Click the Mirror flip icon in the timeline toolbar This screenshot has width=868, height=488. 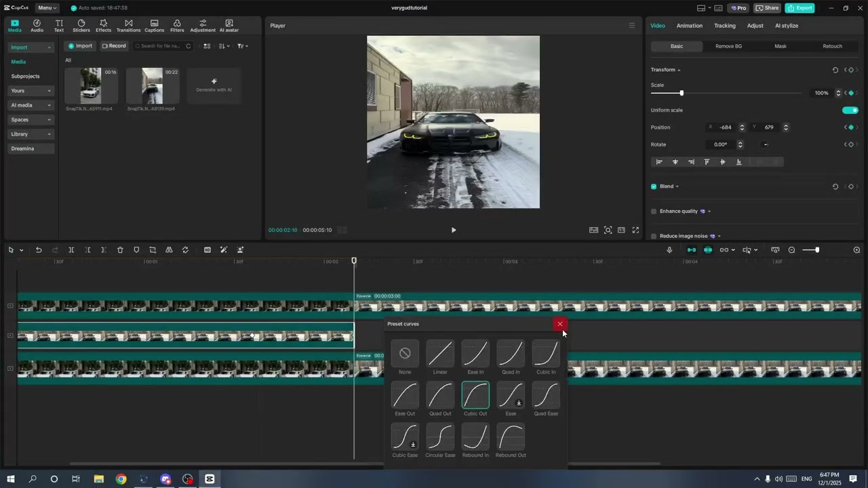point(169,250)
